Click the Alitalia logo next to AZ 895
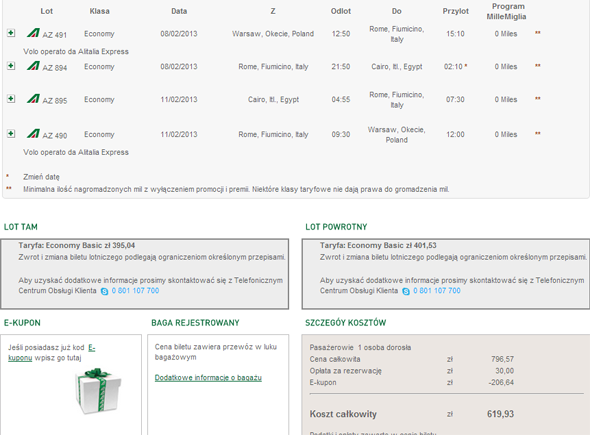Screen dimensions: 590x435 click(x=33, y=99)
